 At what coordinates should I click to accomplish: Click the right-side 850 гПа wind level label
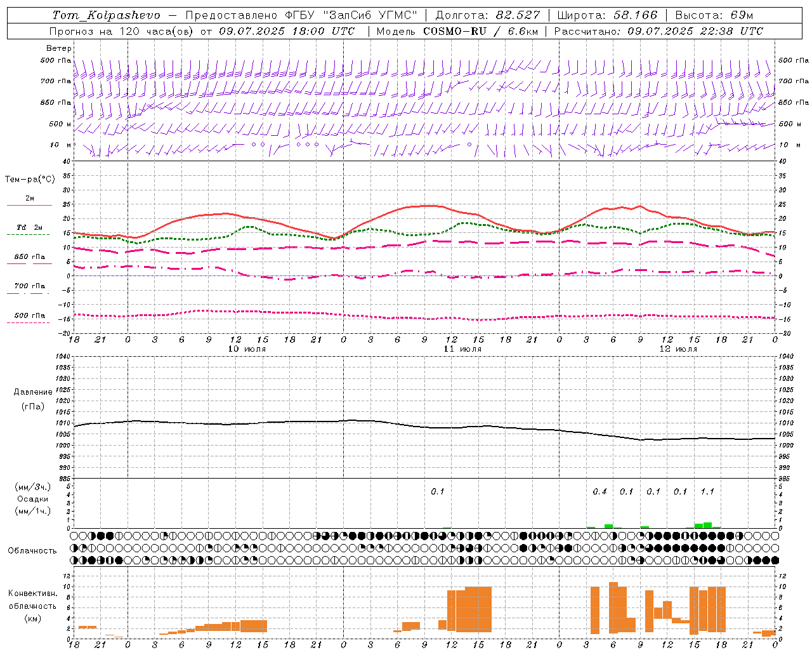coord(794,102)
